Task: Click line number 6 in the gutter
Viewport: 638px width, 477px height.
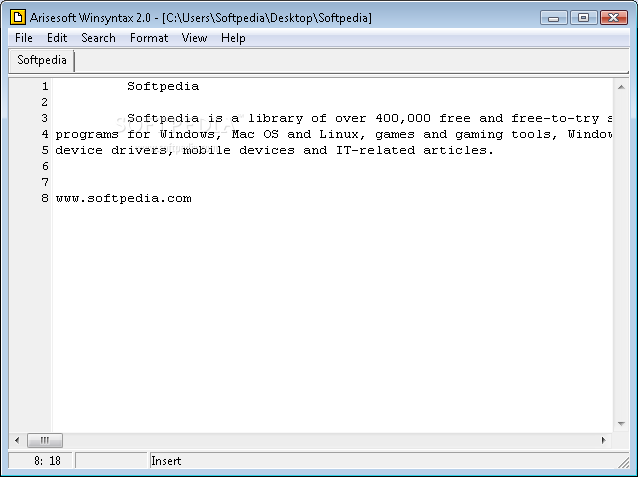Action: tap(45, 166)
